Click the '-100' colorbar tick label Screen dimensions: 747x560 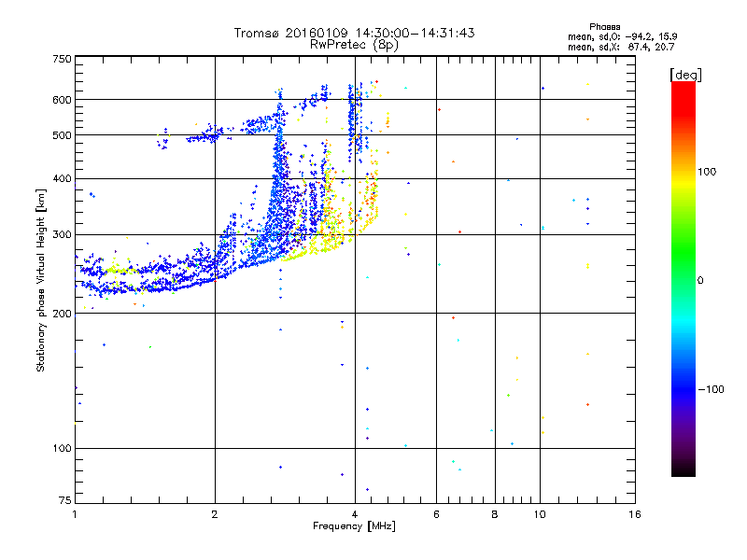click(711, 389)
